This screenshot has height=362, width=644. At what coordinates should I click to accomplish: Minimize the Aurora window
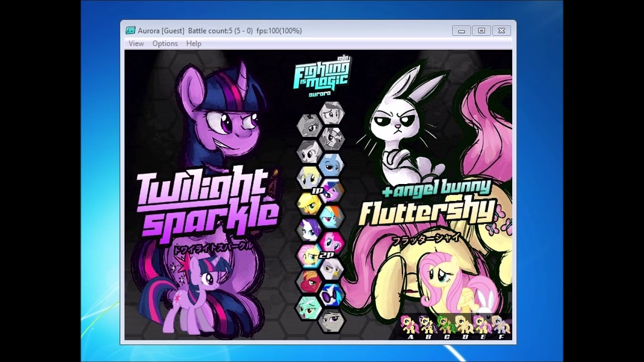461,31
